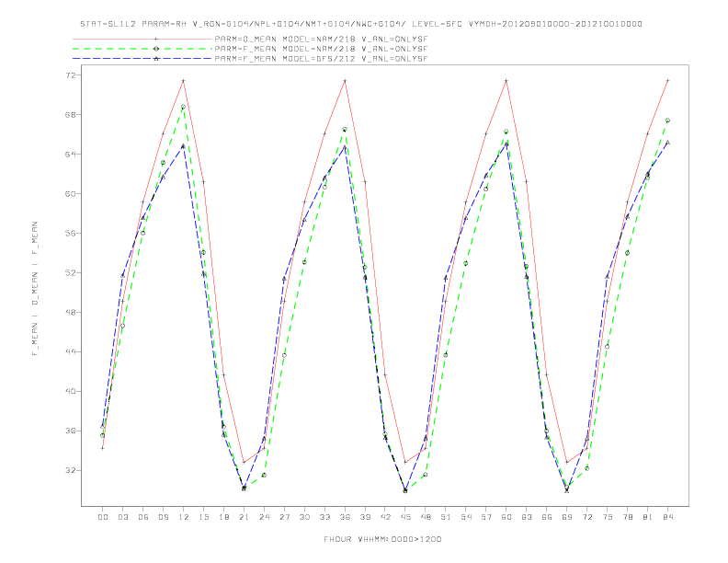The width and height of the screenshot is (728, 563).
Task: Select the PARM=O_MEAN MODEL=NAM/218 legend entry
Action: (321, 40)
